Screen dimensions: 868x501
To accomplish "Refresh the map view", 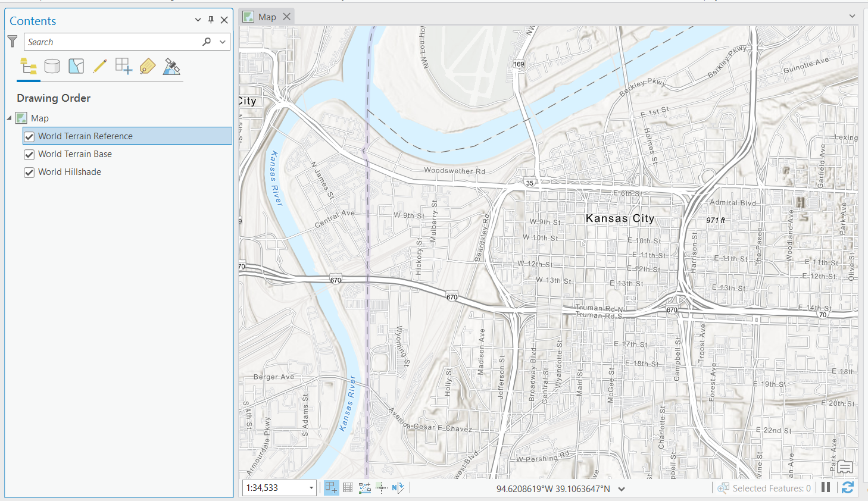I will (848, 488).
